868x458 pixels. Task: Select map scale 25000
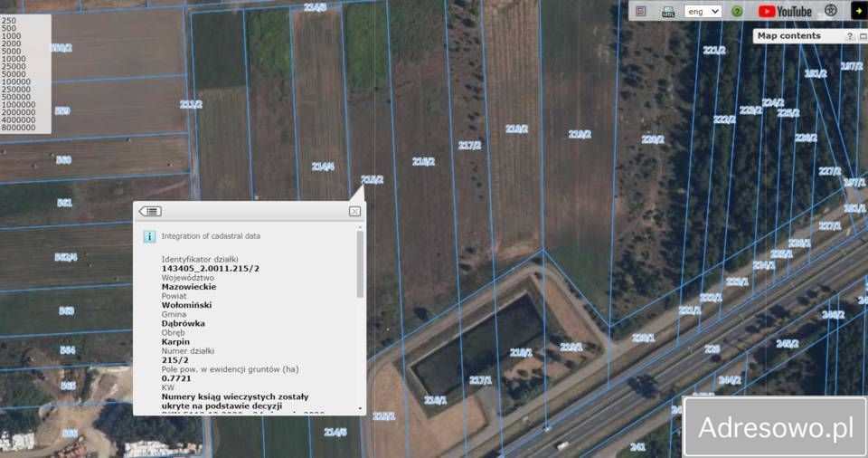click(x=14, y=67)
